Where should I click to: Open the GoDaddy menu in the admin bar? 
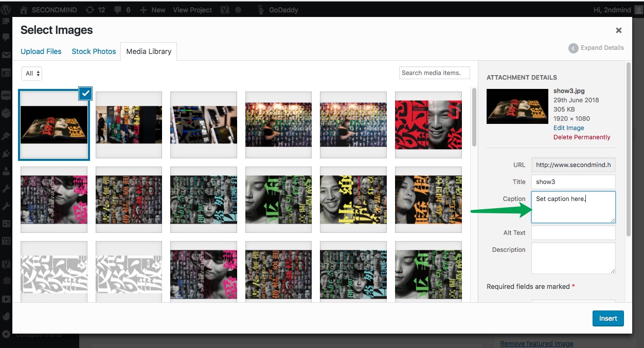coord(278,10)
